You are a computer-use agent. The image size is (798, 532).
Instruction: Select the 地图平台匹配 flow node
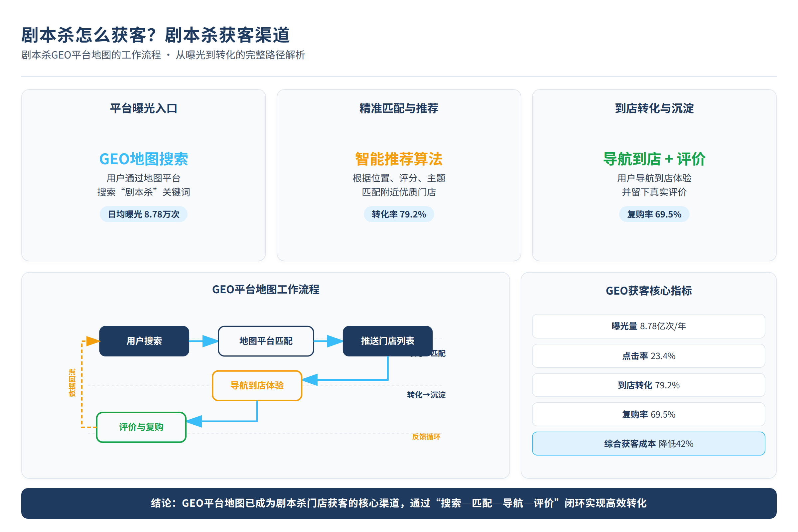coord(266,341)
